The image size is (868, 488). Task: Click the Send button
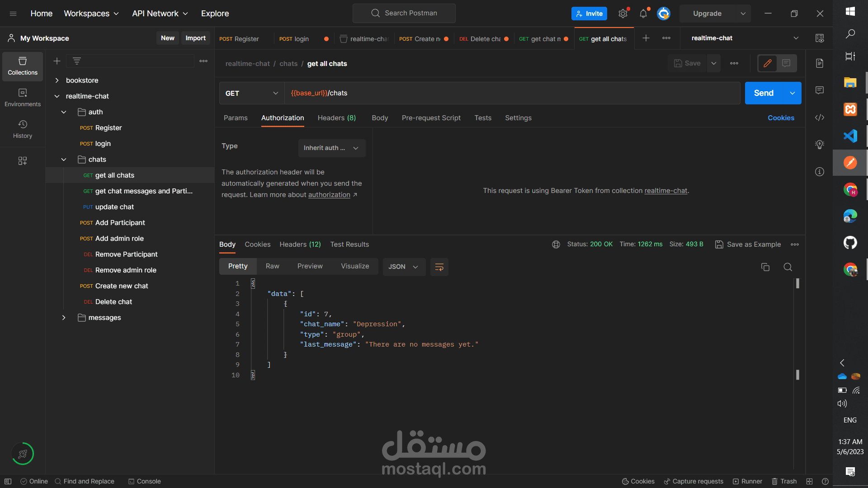[x=764, y=93]
